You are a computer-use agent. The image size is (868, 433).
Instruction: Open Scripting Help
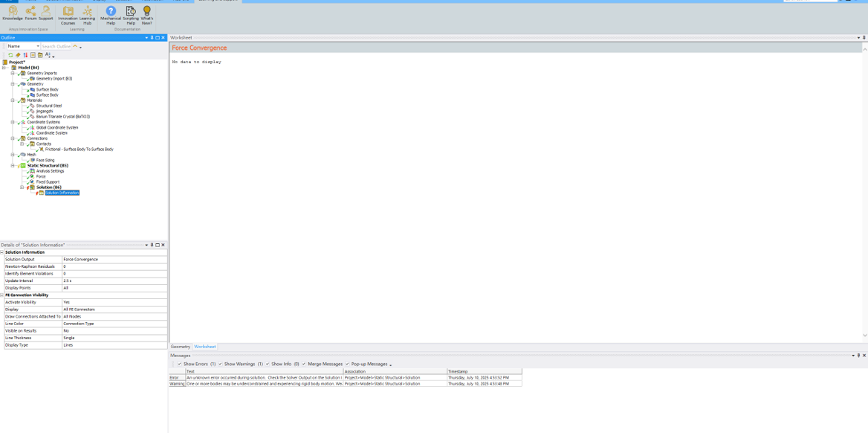[131, 16]
